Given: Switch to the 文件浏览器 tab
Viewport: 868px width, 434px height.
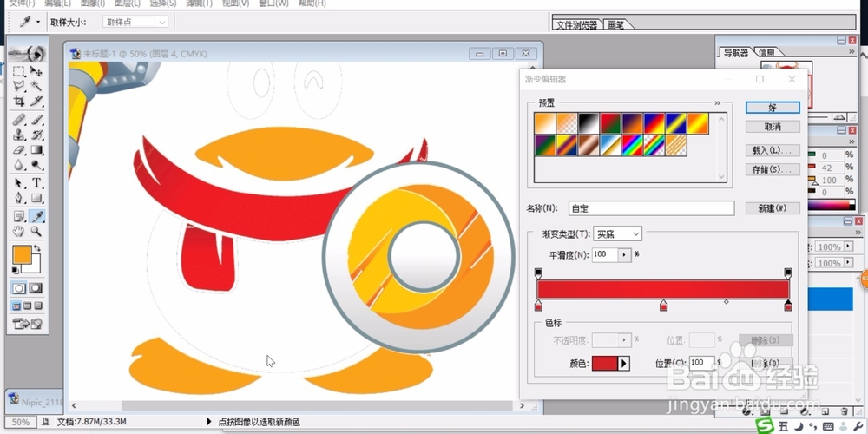Looking at the screenshot, I should pos(577,25).
